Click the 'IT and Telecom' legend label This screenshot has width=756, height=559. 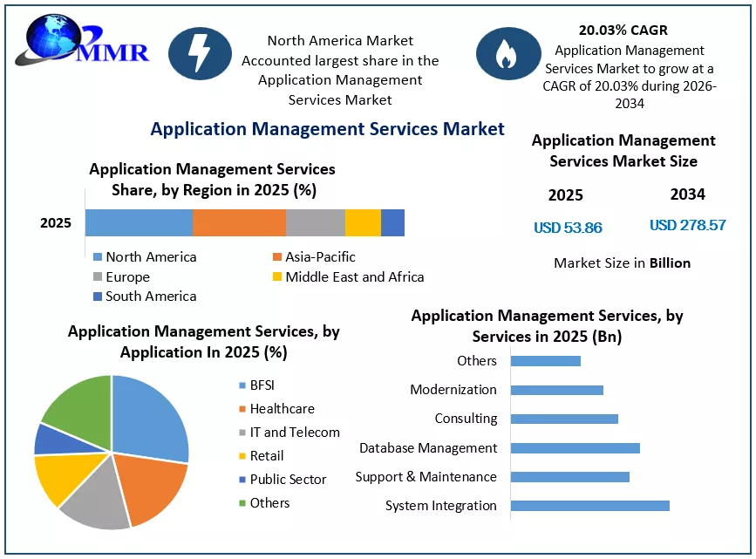tap(295, 433)
